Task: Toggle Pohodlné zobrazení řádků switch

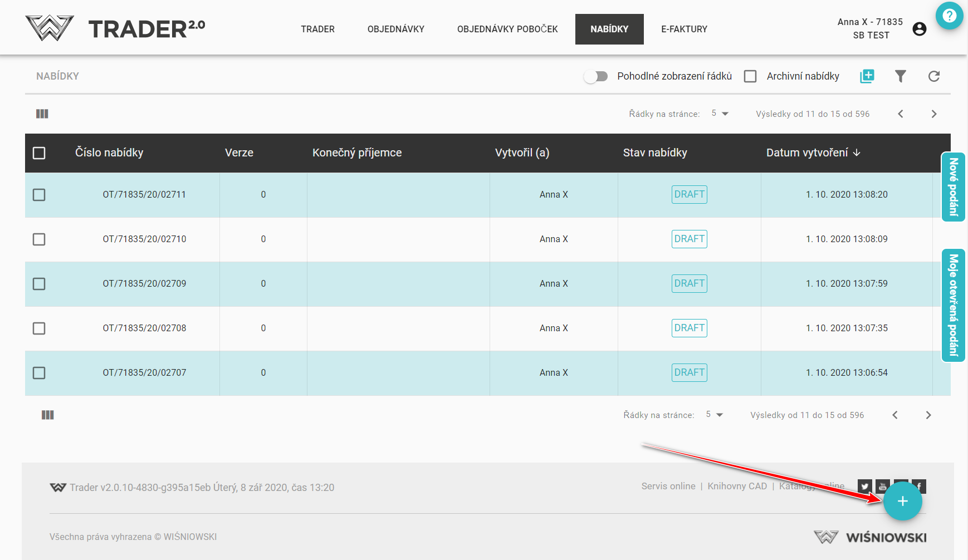Action: point(596,76)
